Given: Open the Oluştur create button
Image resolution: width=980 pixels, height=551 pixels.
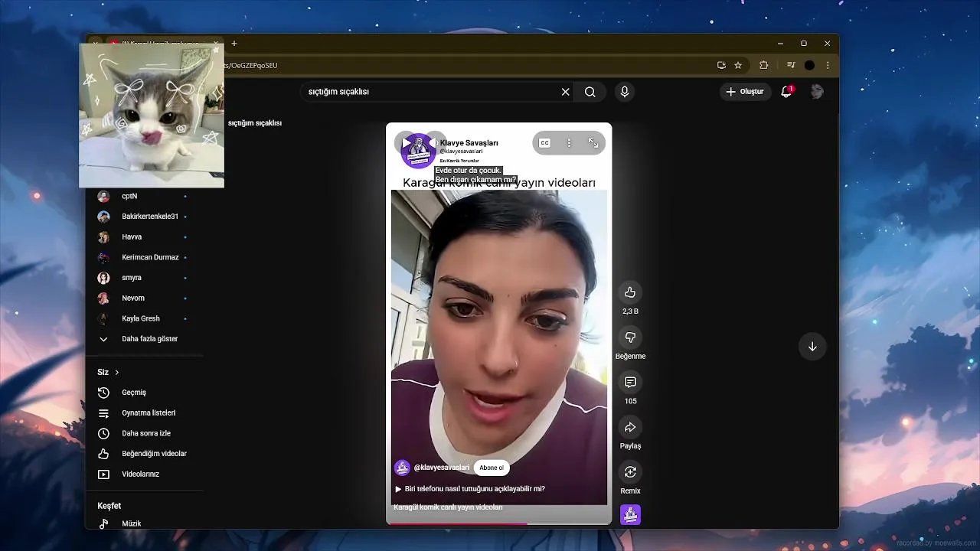Looking at the screenshot, I should (x=745, y=92).
